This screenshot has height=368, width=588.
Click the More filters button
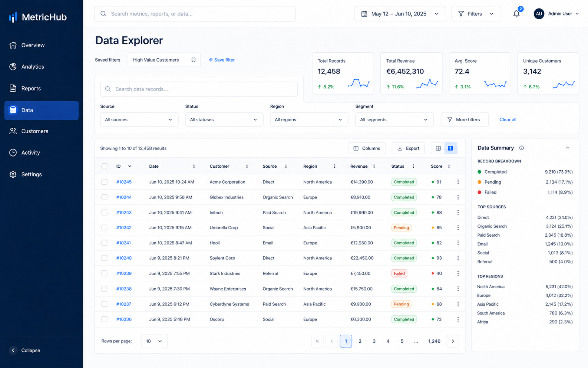click(x=464, y=120)
